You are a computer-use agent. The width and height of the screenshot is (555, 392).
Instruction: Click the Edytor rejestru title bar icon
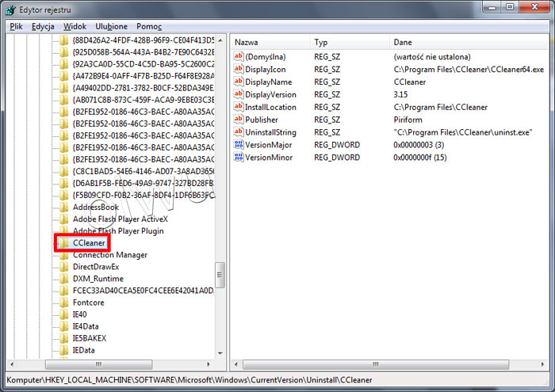coord(10,10)
